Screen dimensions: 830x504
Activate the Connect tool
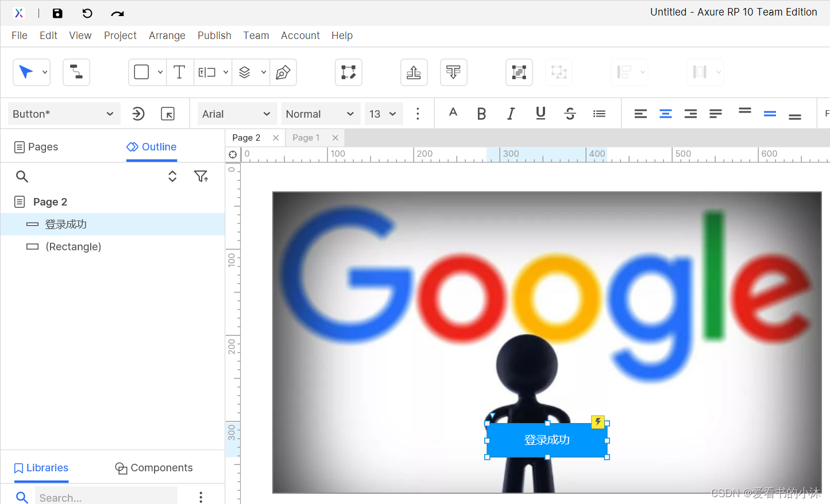tap(76, 72)
